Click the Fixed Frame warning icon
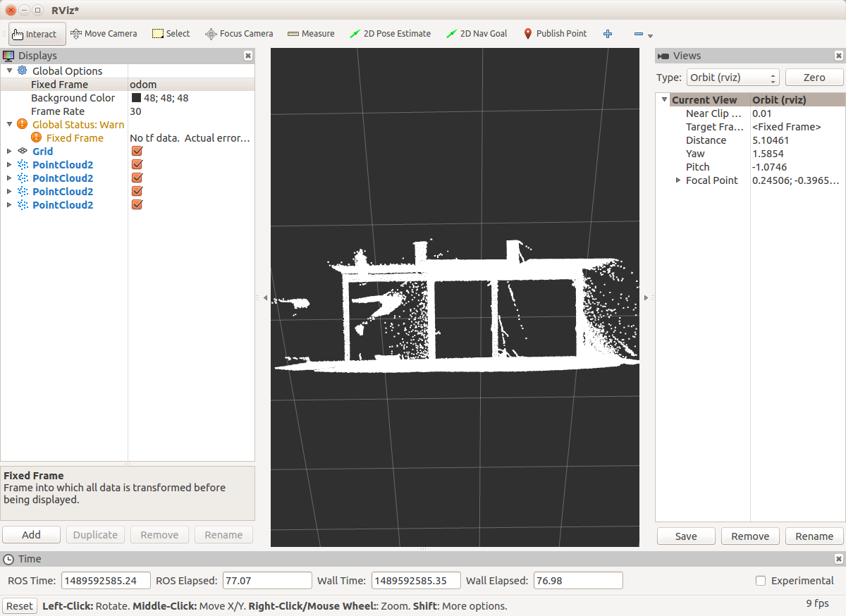This screenshot has width=846, height=616. click(x=37, y=137)
